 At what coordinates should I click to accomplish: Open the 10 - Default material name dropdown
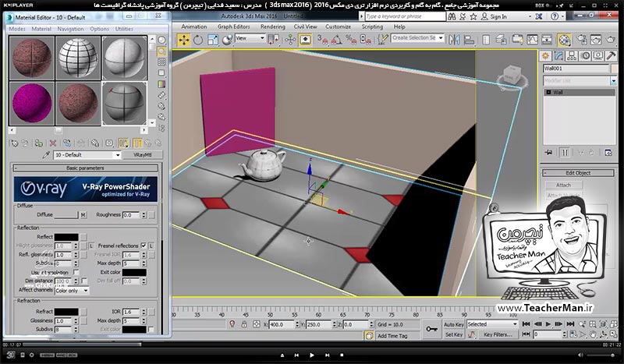point(118,155)
